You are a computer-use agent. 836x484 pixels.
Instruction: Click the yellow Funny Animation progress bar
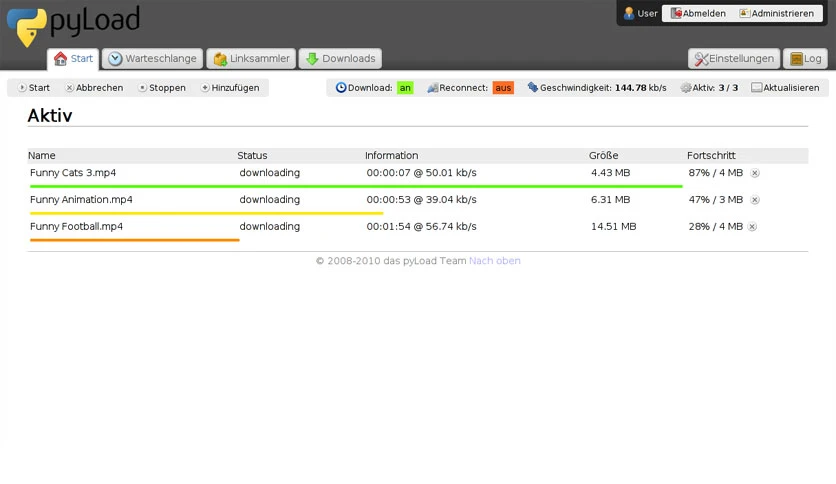(x=206, y=213)
